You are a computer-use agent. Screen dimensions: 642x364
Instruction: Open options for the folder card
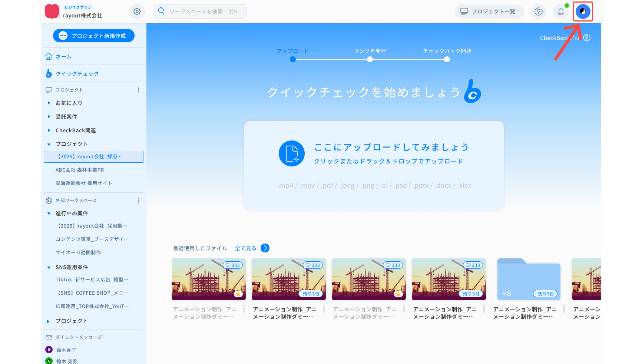click(564, 309)
